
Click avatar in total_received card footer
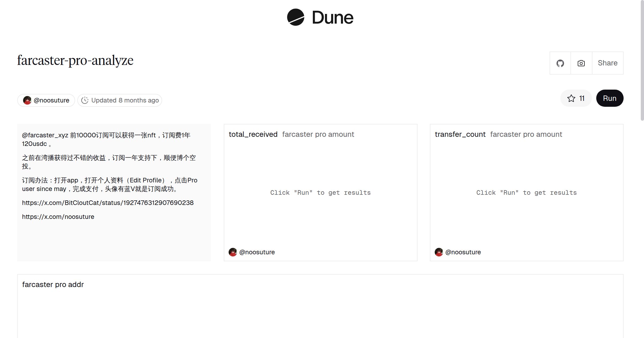(x=233, y=252)
